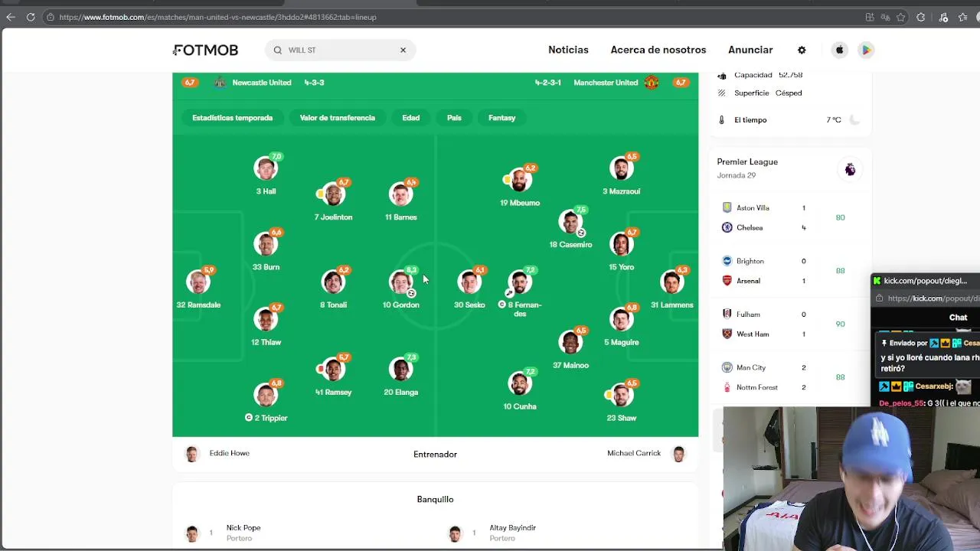
Task: Open player 10 Cunha
Action: coord(520,390)
